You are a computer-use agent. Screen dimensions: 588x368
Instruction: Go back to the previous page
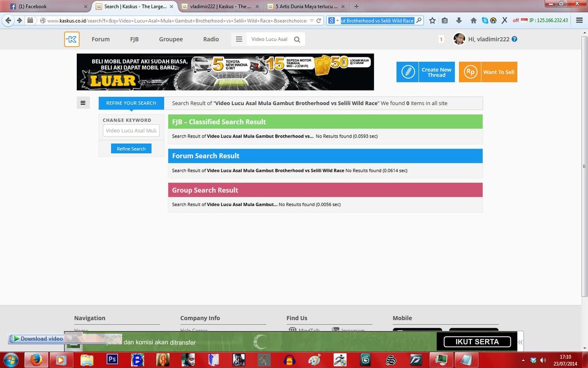(8, 20)
